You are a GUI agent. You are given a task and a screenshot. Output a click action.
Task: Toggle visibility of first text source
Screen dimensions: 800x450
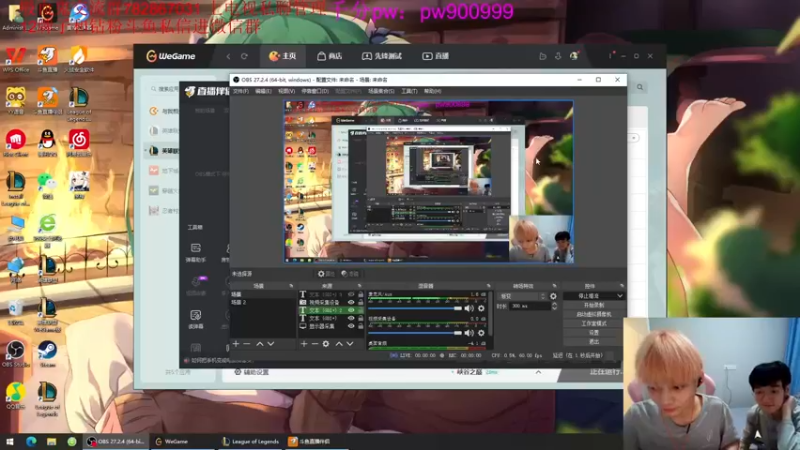coord(351,294)
